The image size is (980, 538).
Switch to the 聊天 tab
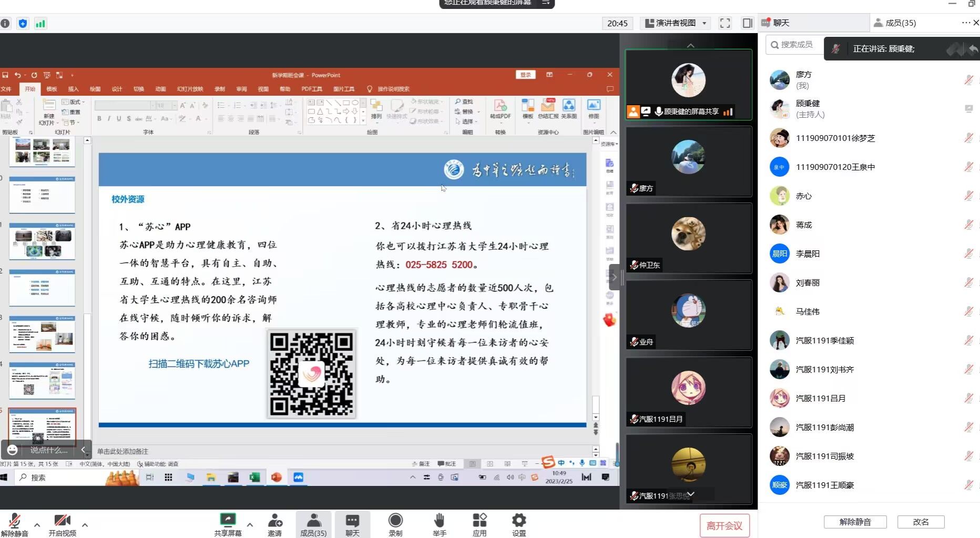click(781, 23)
